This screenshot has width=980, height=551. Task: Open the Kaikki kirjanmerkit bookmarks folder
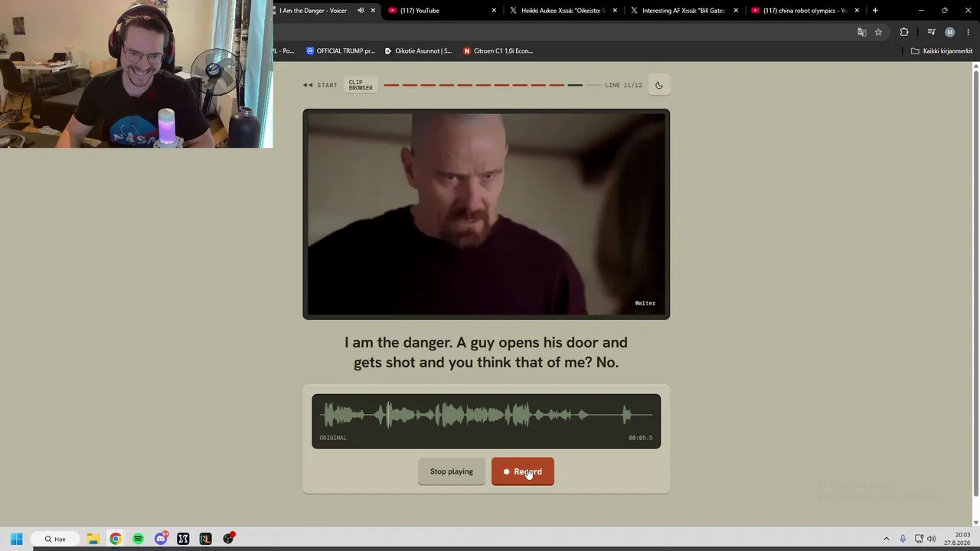[x=942, y=51]
